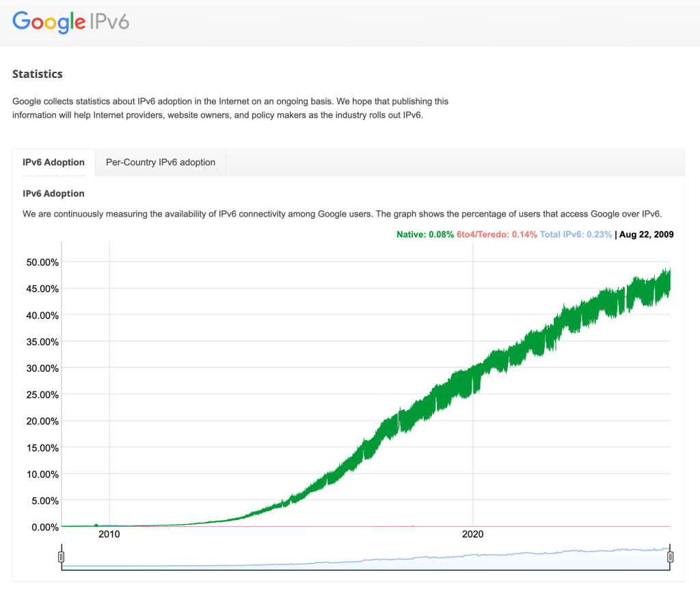700x591 pixels.
Task: Switch to Per-Country IPv6 adoption tab
Action: (x=161, y=163)
